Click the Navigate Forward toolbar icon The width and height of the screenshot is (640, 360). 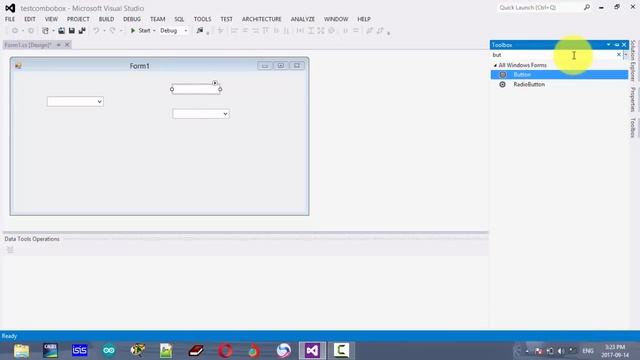click(x=31, y=31)
